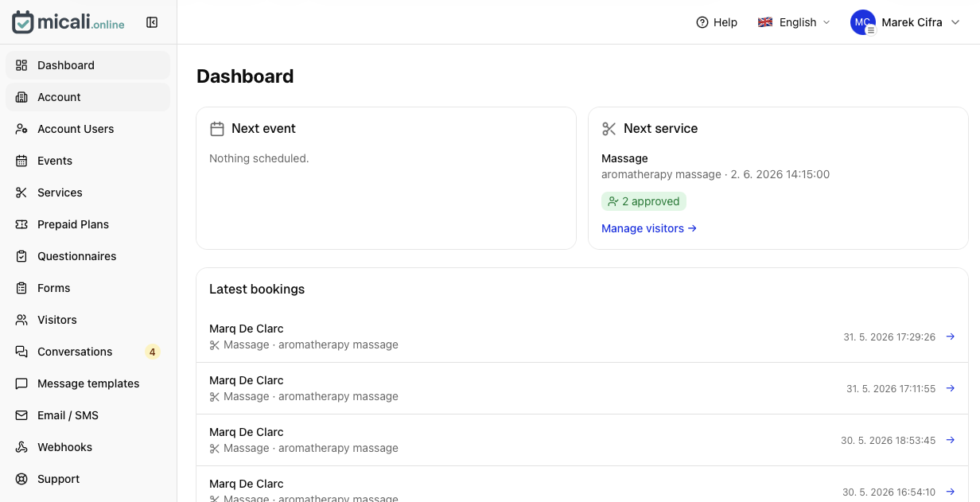
Task: Click the Visitors people icon
Action: point(21,320)
